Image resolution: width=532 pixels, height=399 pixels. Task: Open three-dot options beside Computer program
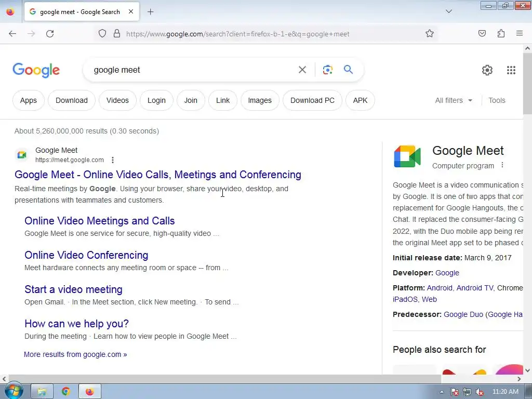(502, 165)
